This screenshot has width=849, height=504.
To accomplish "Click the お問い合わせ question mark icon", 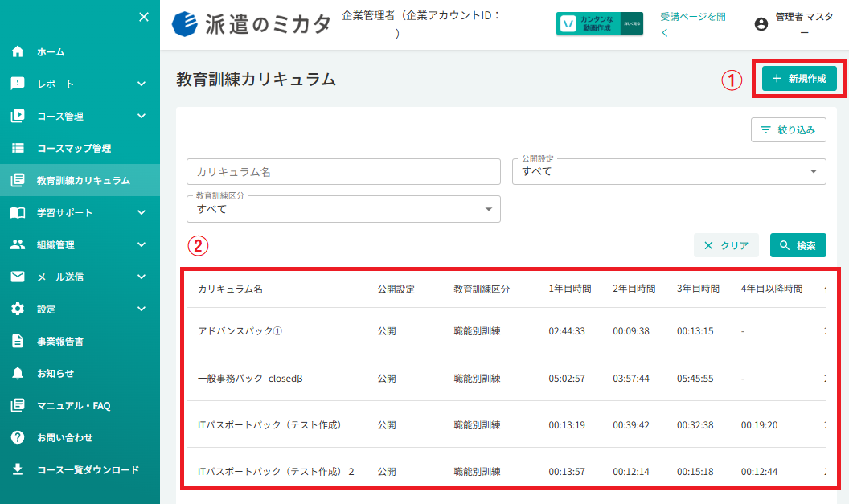I will [18, 436].
